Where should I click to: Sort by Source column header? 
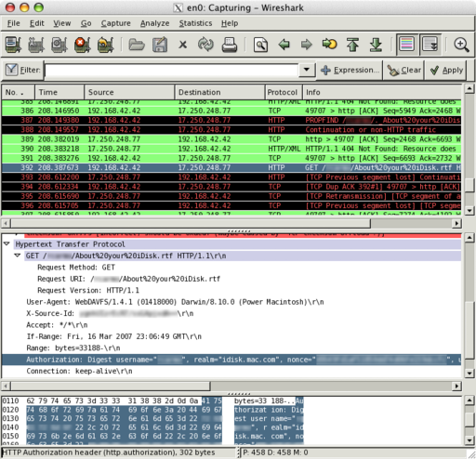(x=129, y=92)
